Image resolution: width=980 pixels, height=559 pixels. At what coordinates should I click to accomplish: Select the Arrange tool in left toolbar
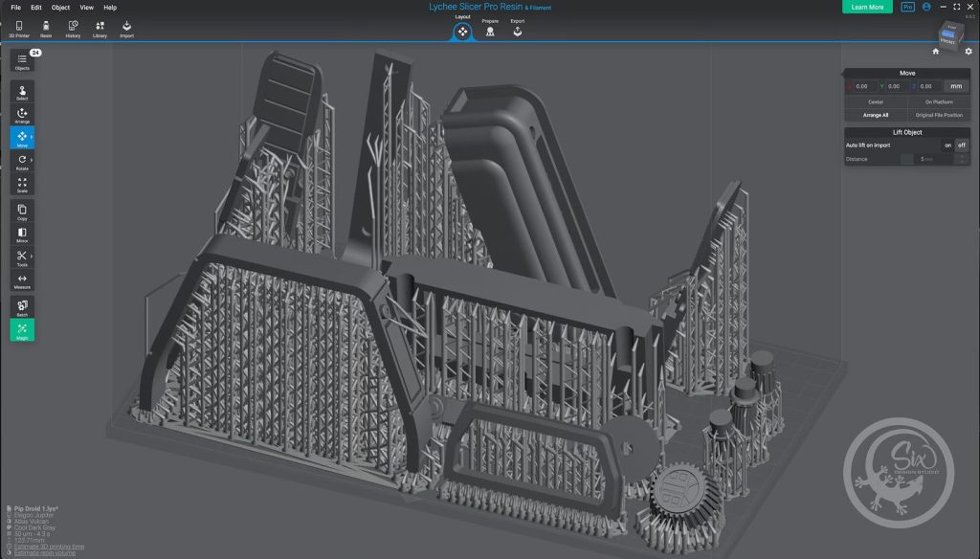pos(22,115)
